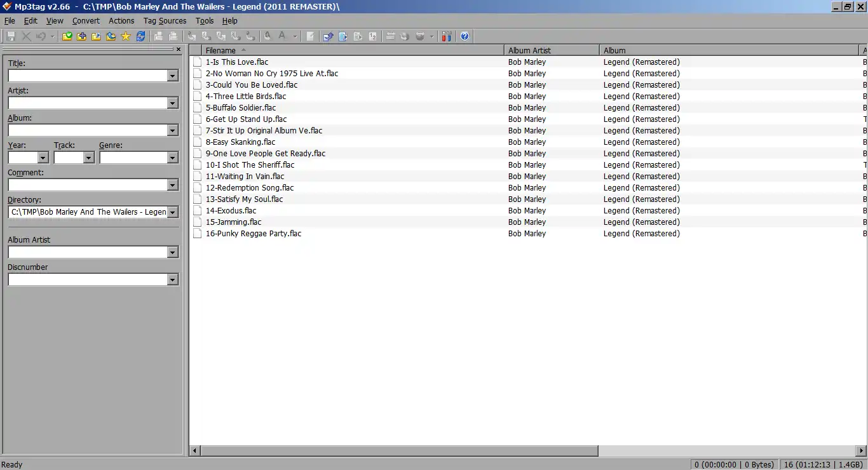The width and height of the screenshot is (868, 470).
Task: Open the Change directory folder icon
Action: (67, 36)
